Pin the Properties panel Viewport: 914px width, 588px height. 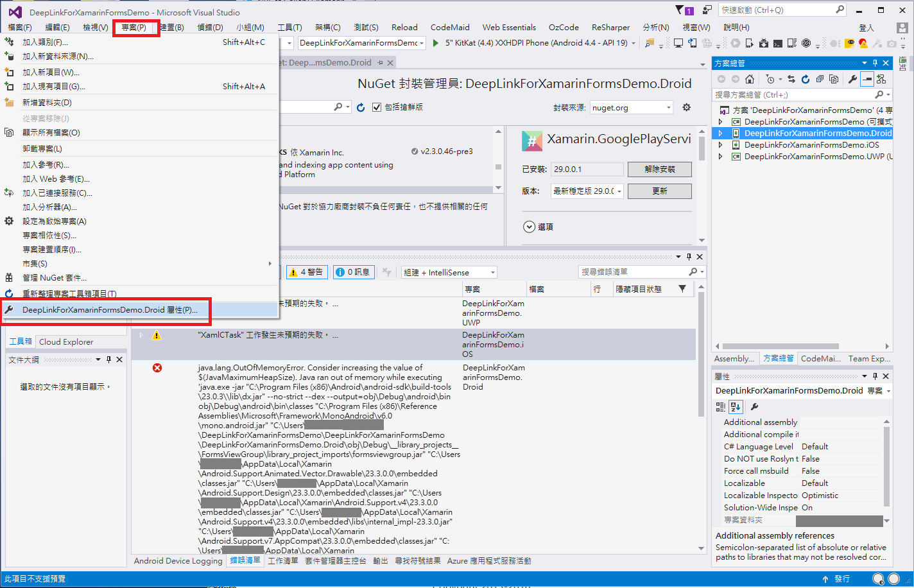(x=875, y=376)
